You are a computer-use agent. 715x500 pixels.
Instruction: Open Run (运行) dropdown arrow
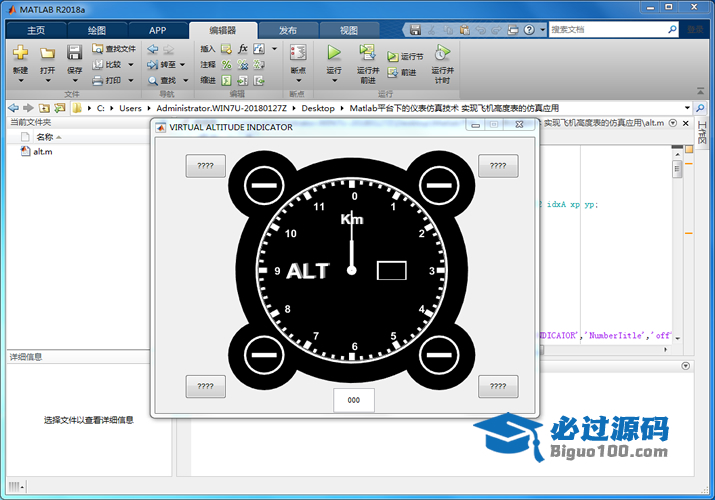334,81
